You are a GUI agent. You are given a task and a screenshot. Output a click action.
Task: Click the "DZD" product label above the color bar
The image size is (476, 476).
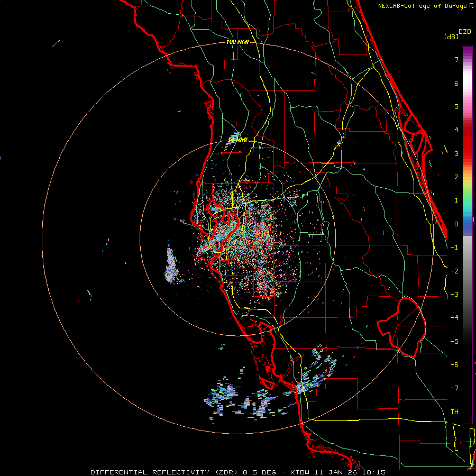pos(465,32)
